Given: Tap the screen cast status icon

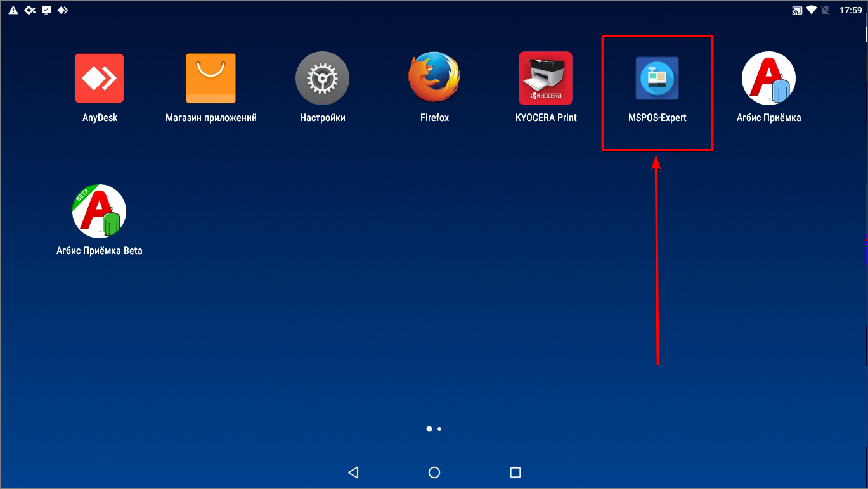Looking at the screenshot, I should click(x=798, y=10).
